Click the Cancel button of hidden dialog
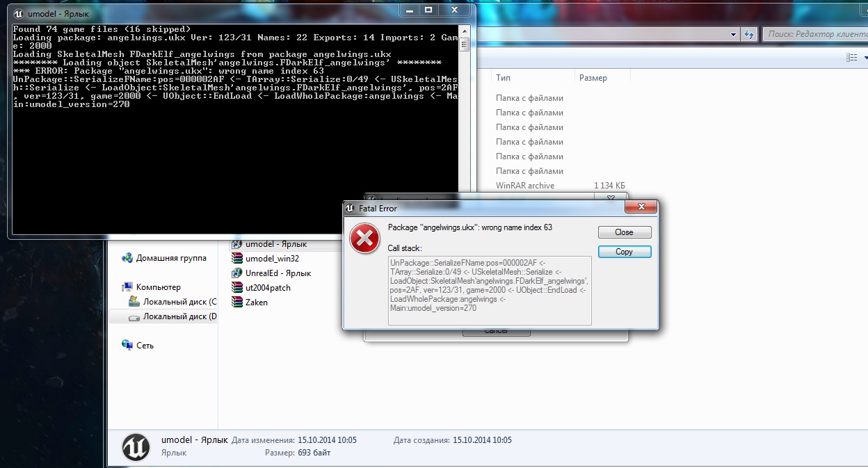Image resolution: width=868 pixels, height=468 pixels. [x=497, y=332]
